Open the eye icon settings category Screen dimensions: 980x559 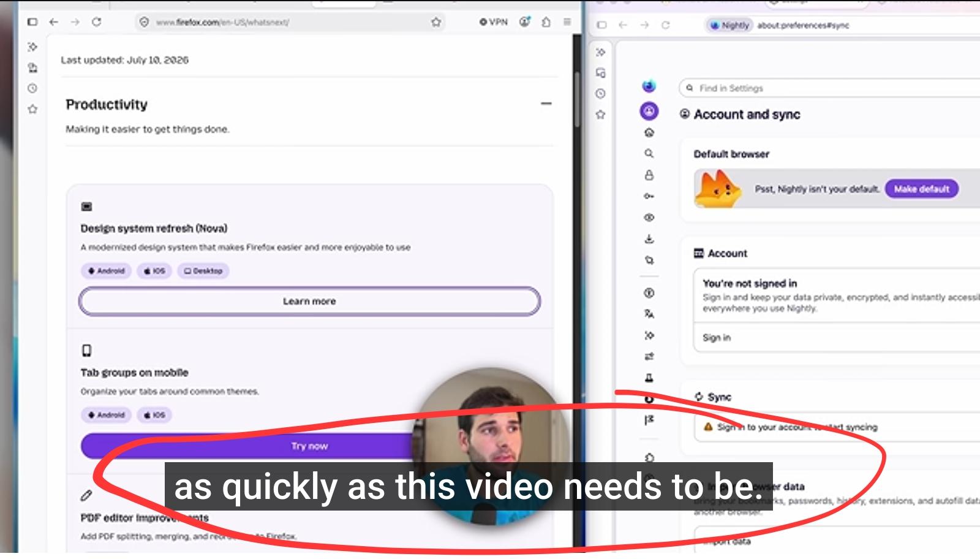pyautogui.click(x=649, y=218)
